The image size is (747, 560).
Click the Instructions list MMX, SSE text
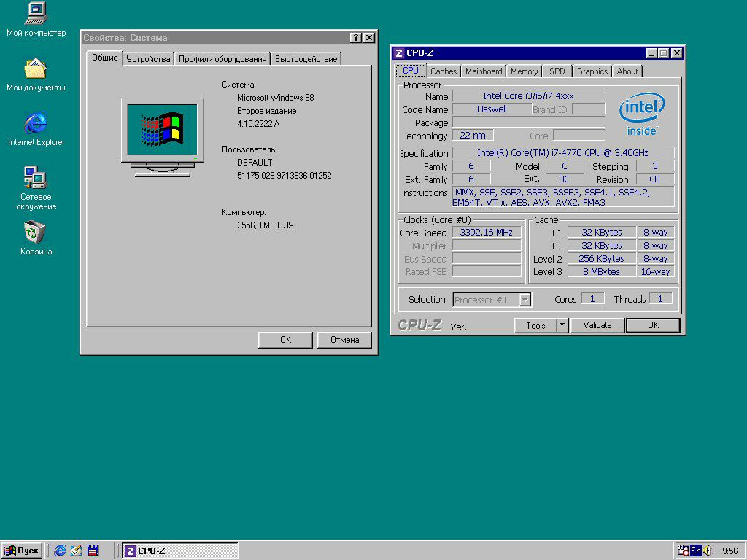click(x=562, y=197)
